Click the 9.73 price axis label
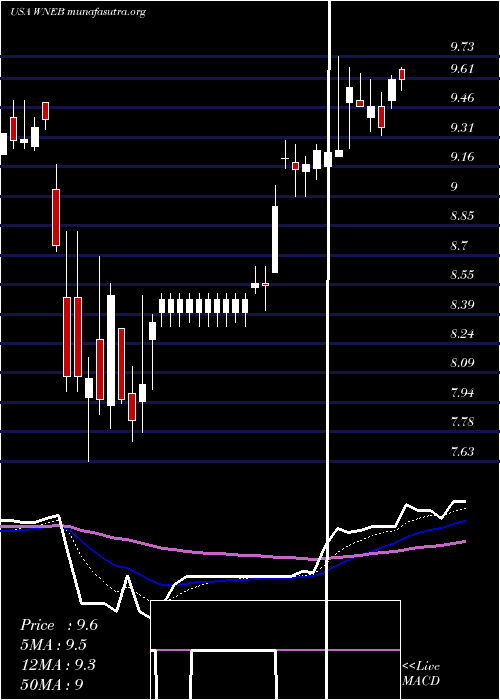The image size is (500, 700). pos(462,46)
